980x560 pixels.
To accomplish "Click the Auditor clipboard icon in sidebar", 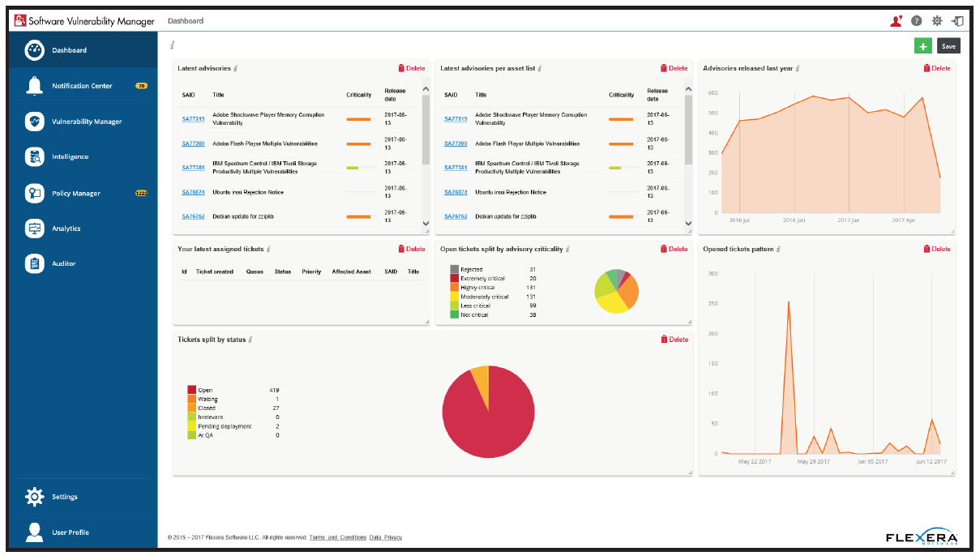I will [34, 263].
